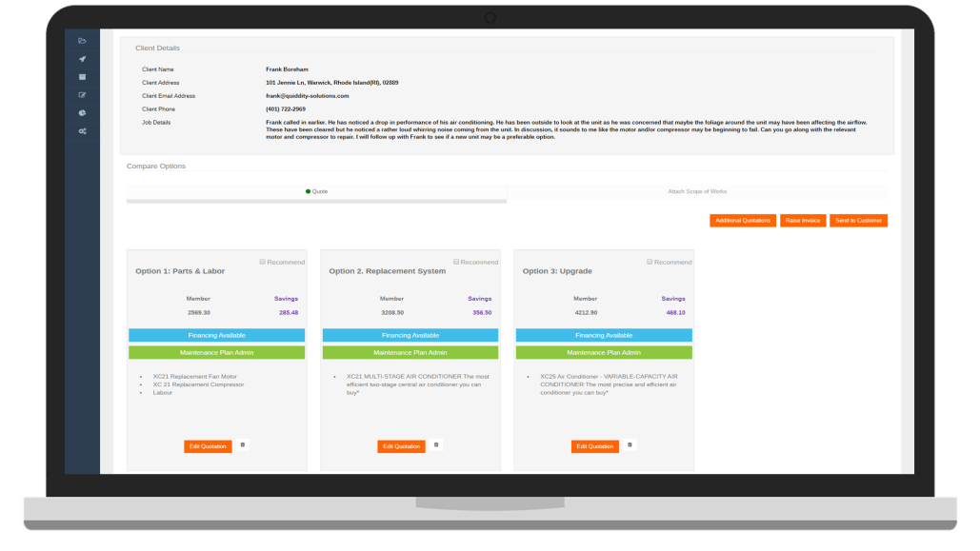The width and height of the screenshot is (980, 551).
Task: Tick Recommend box for Option 3 Upgrade
Action: (x=650, y=262)
